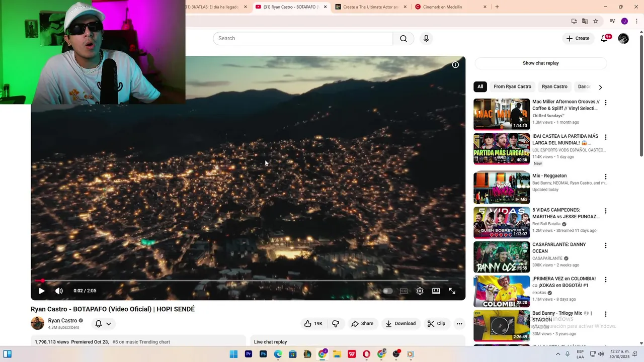The height and width of the screenshot is (362, 644).
Task: Click the video info card icon
Action: [455, 64]
